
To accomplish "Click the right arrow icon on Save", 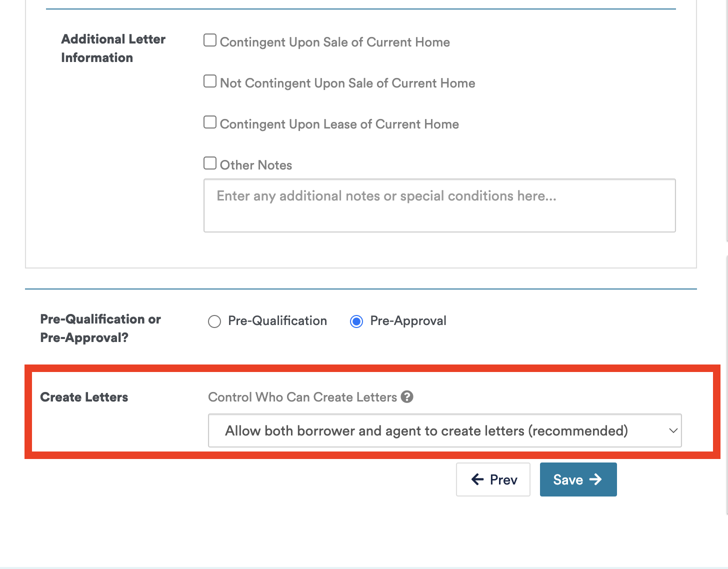I will pos(595,479).
